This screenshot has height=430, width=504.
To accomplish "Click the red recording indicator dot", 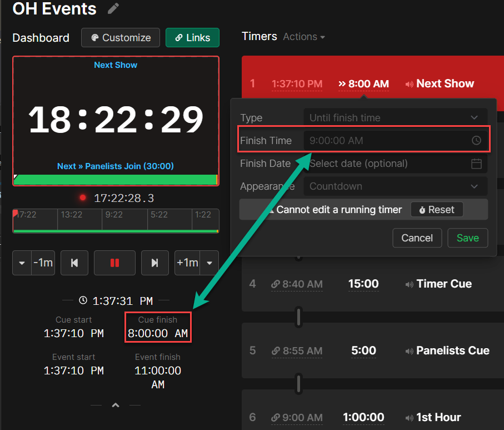I will tap(82, 197).
